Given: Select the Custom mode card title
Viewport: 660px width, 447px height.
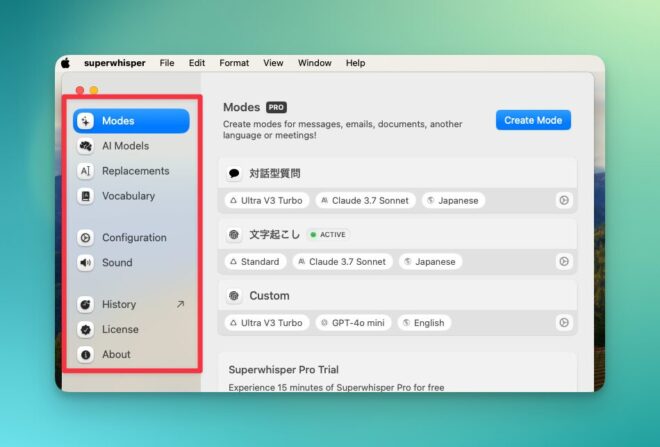Looking at the screenshot, I should [269, 295].
